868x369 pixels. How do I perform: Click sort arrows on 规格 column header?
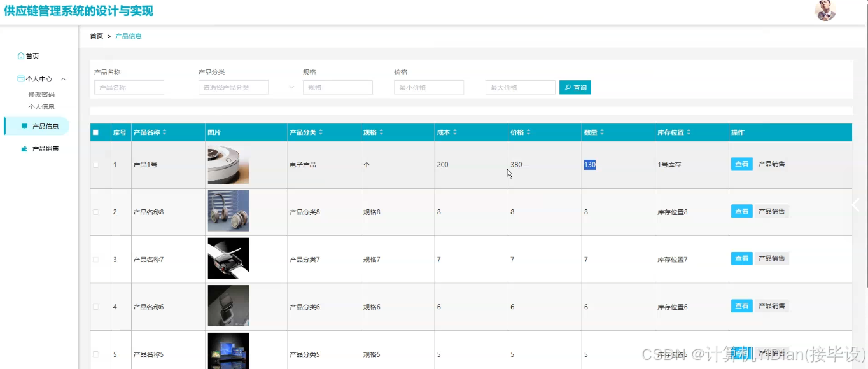pyautogui.click(x=381, y=132)
